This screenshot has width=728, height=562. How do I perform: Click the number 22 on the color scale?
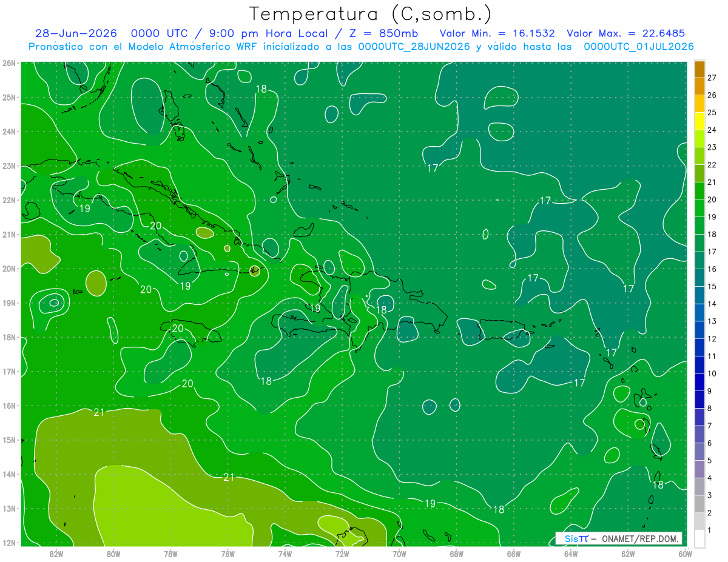pos(712,165)
